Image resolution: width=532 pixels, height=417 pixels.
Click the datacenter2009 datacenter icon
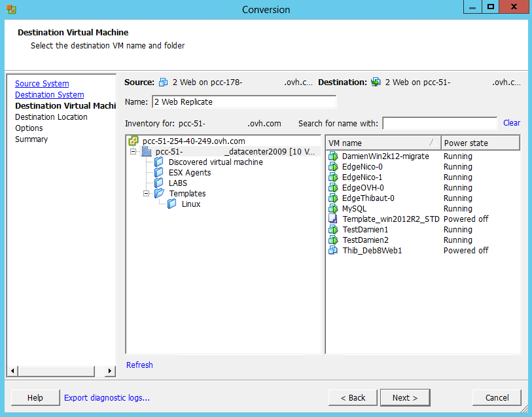(x=146, y=151)
